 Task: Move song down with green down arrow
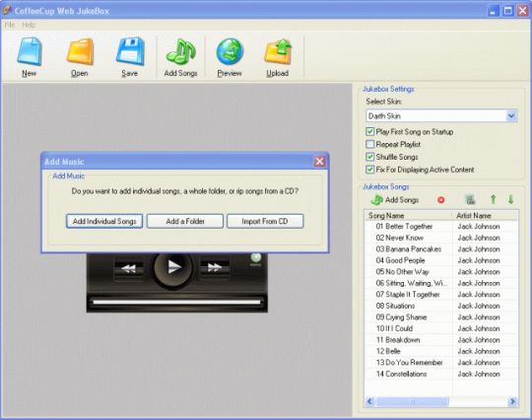(x=510, y=199)
